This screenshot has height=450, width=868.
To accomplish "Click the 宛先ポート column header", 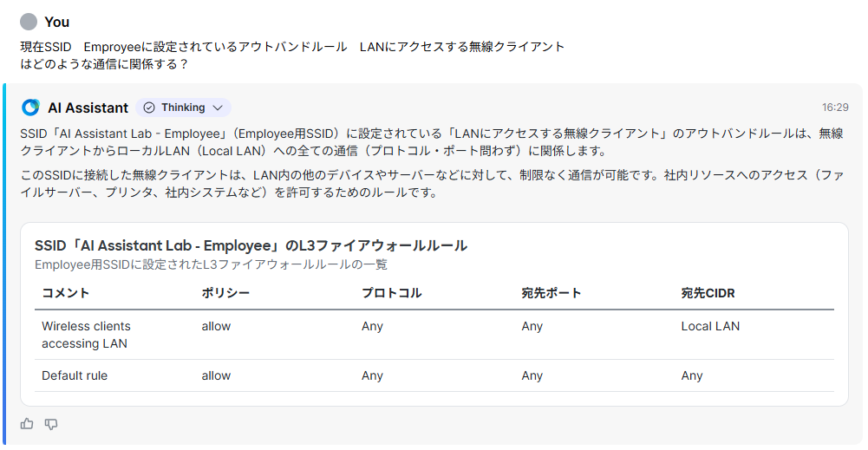I will tap(551, 293).
